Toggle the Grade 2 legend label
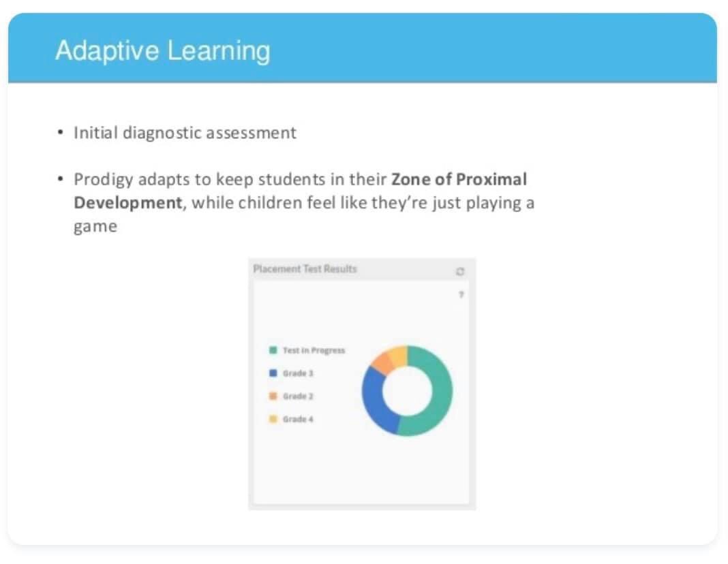The height and width of the screenshot is (564, 728). pos(298,396)
